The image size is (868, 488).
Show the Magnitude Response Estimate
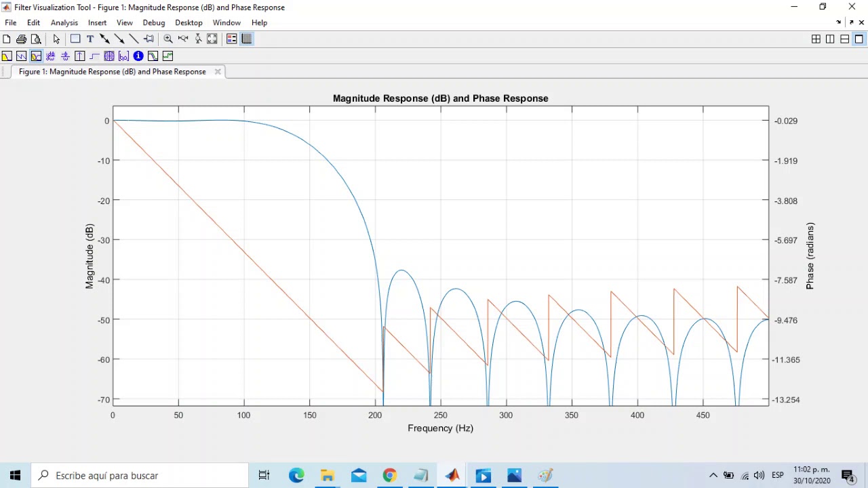tap(153, 56)
